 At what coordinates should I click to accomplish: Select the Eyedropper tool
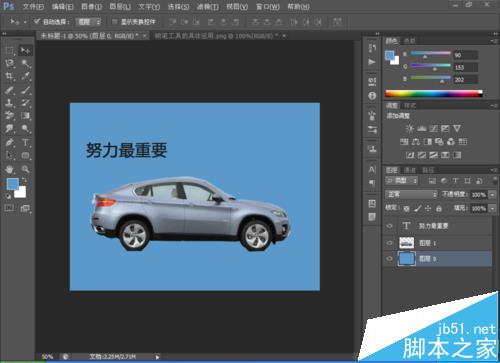pyautogui.click(x=25, y=76)
